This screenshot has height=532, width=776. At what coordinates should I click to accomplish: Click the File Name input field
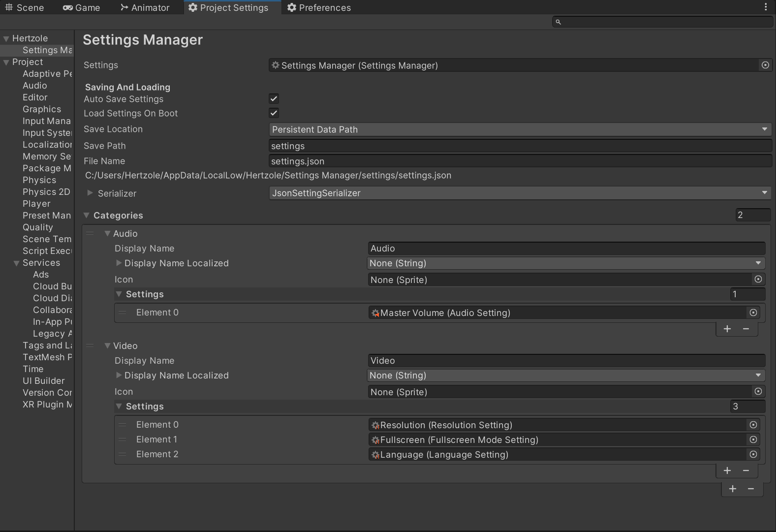click(520, 161)
